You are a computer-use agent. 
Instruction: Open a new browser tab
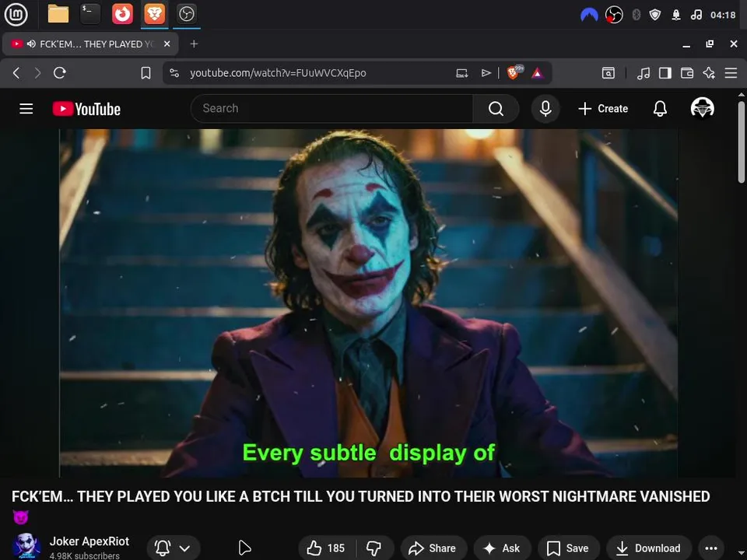click(194, 44)
